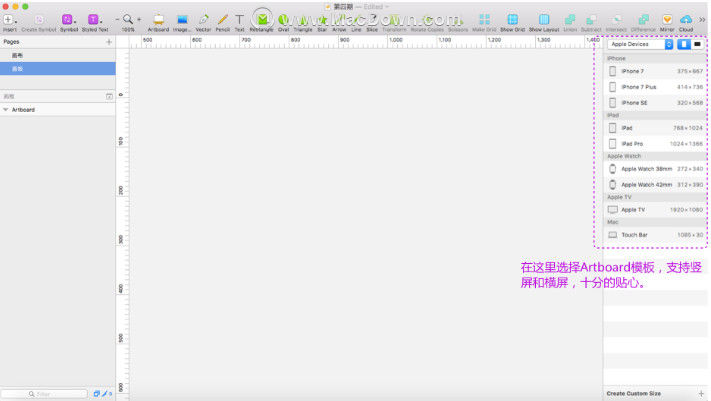Click the Rectangle shape tool
The height and width of the screenshot is (401, 711).
(262, 22)
